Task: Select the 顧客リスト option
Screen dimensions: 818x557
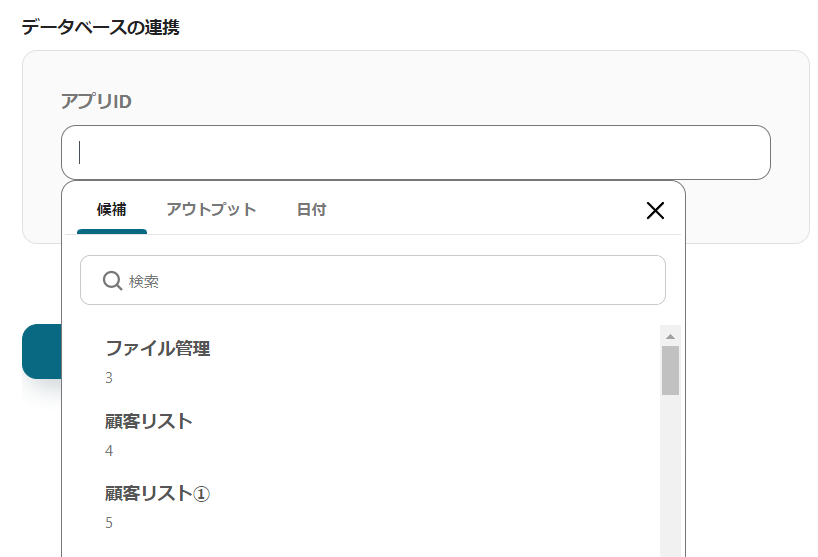Action: pyautogui.click(x=149, y=422)
